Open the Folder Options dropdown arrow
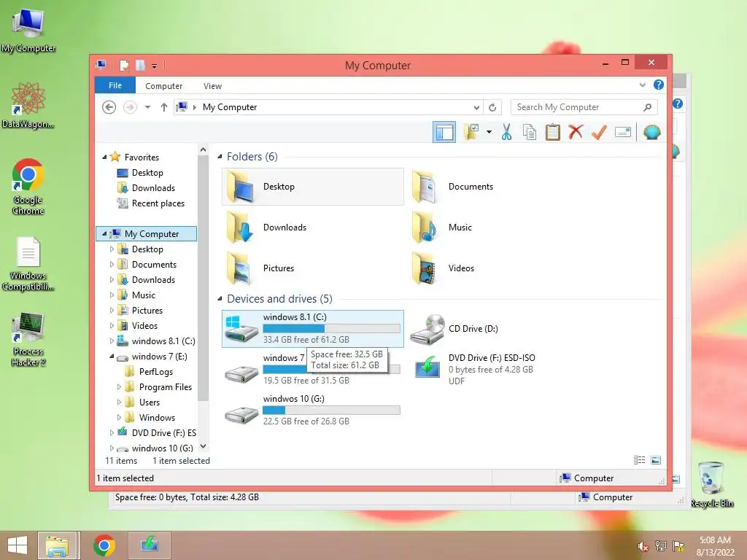The height and width of the screenshot is (560, 747). pos(489,132)
